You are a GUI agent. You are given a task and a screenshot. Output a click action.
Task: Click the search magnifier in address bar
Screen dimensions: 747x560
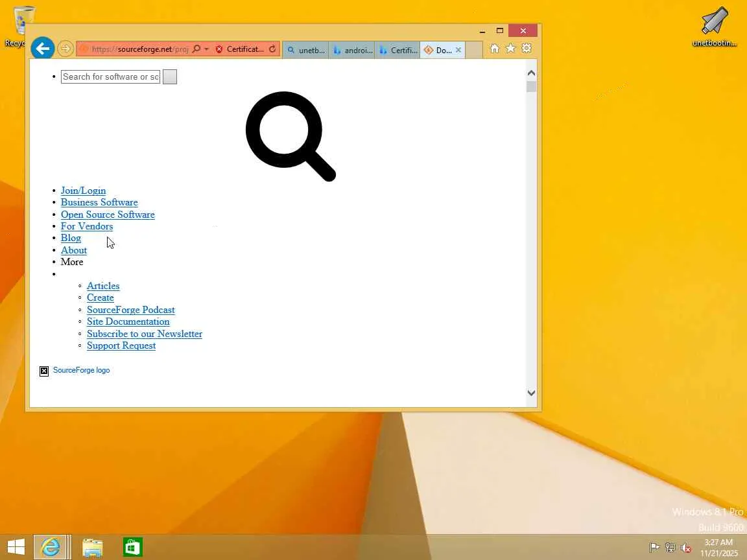click(196, 49)
